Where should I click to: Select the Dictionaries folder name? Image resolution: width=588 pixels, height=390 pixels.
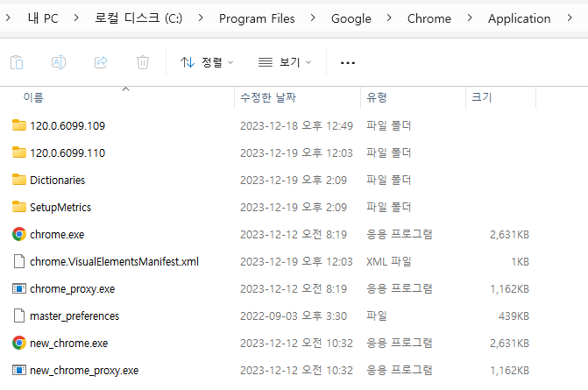(x=57, y=181)
